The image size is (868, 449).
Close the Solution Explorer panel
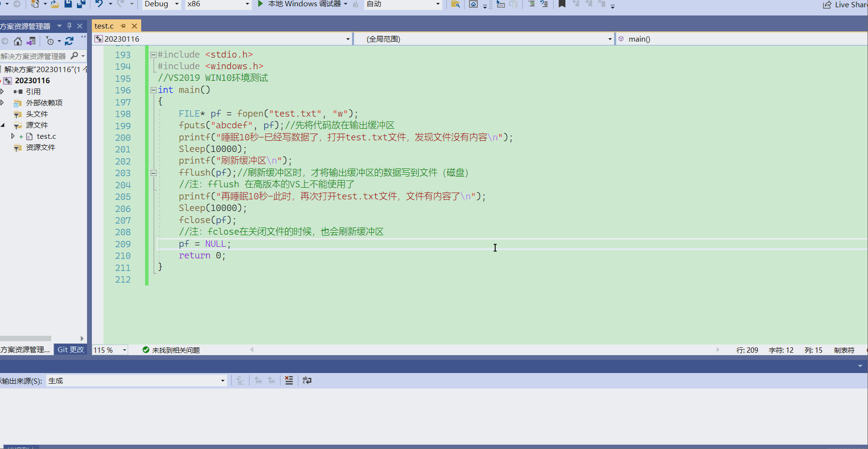click(80, 26)
